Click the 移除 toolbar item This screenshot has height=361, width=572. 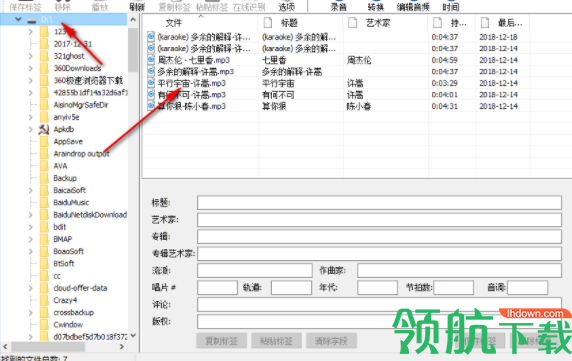coord(62,7)
